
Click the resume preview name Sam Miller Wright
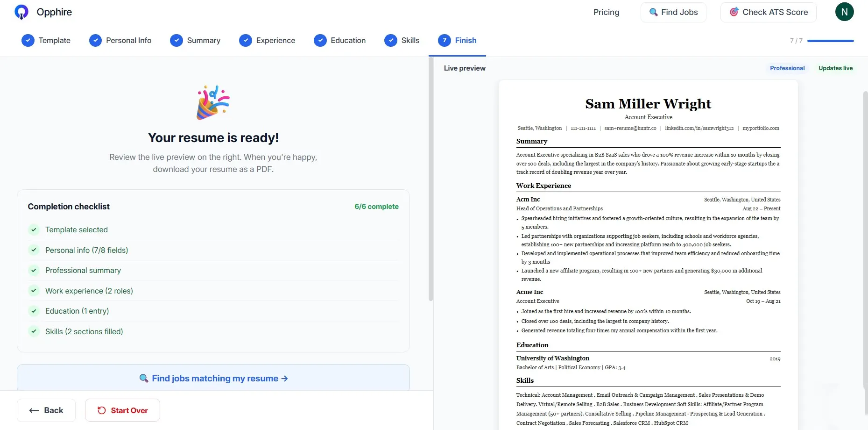(x=648, y=104)
